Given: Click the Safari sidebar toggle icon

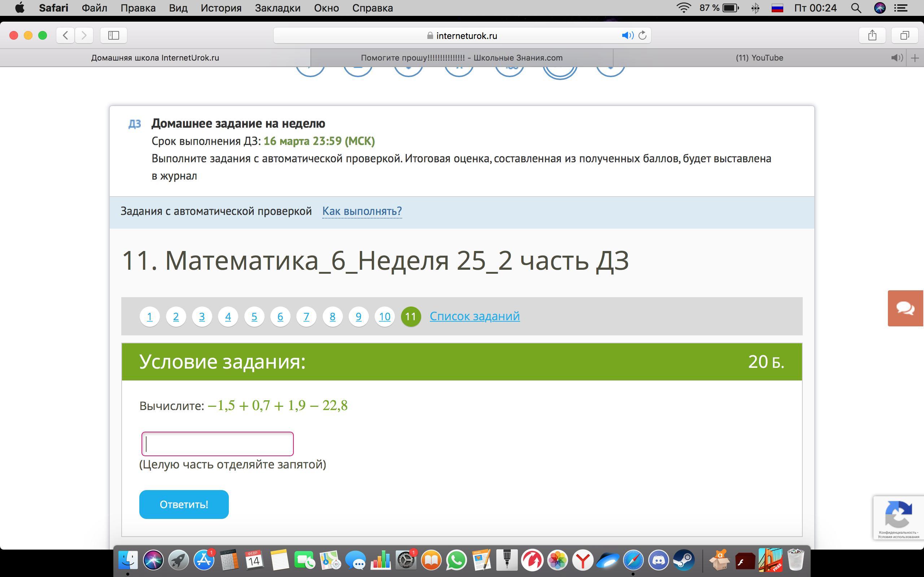Looking at the screenshot, I should (113, 35).
